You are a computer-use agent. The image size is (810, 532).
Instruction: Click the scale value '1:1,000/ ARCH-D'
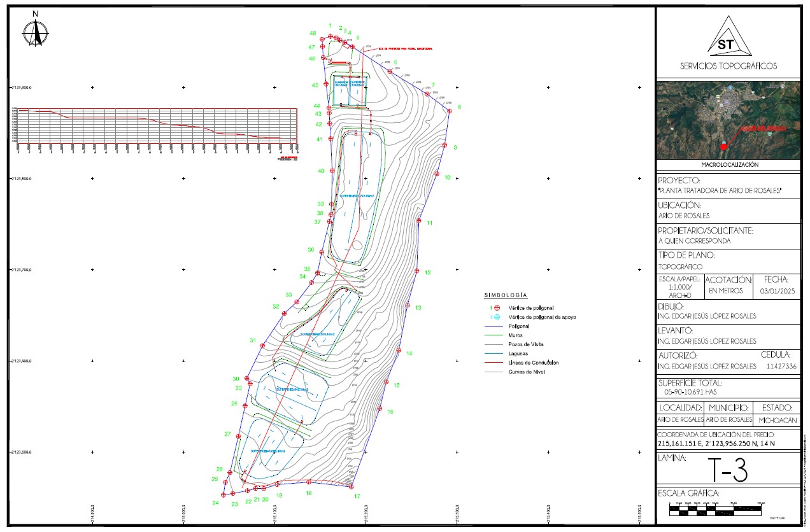[679, 290]
